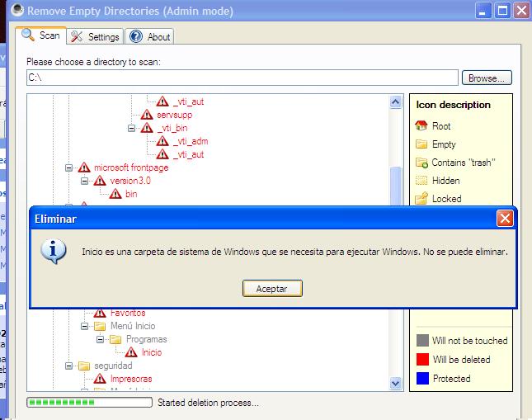Select the Programas tree item

click(x=147, y=339)
